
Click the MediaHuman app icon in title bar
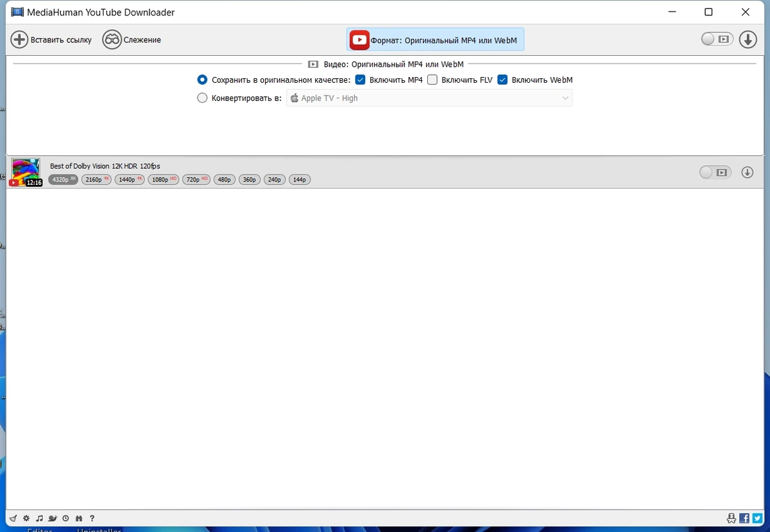point(17,12)
